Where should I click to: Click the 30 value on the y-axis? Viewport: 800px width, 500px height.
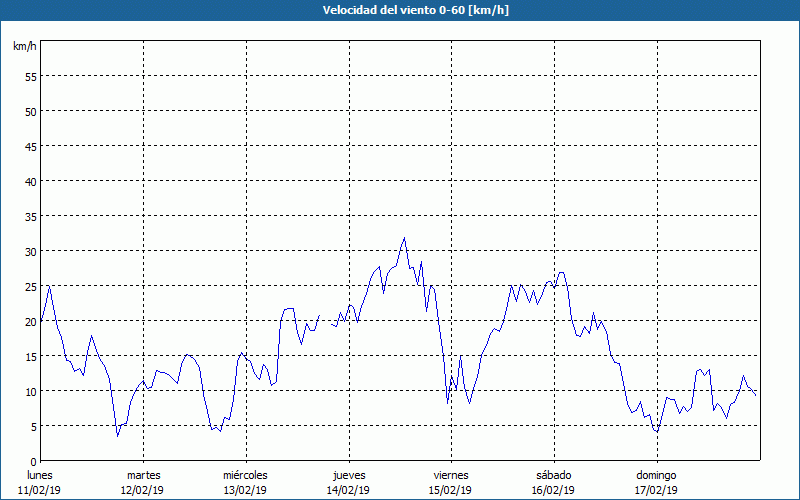pos(31,252)
